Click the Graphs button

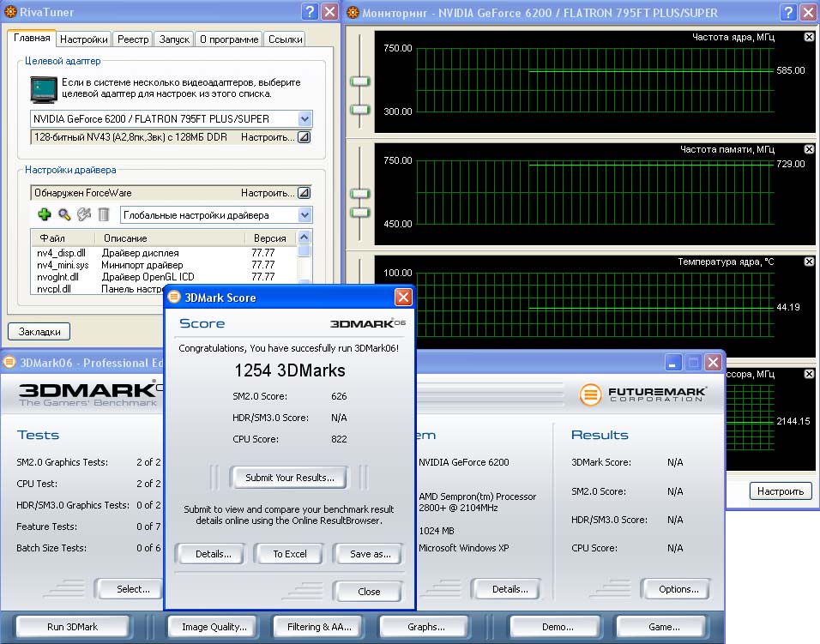[x=426, y=627]
